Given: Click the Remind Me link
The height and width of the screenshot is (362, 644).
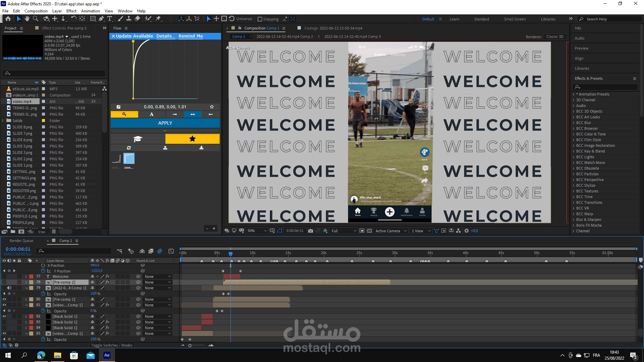Looking at the screenshot, I should (x=191, y=36).
